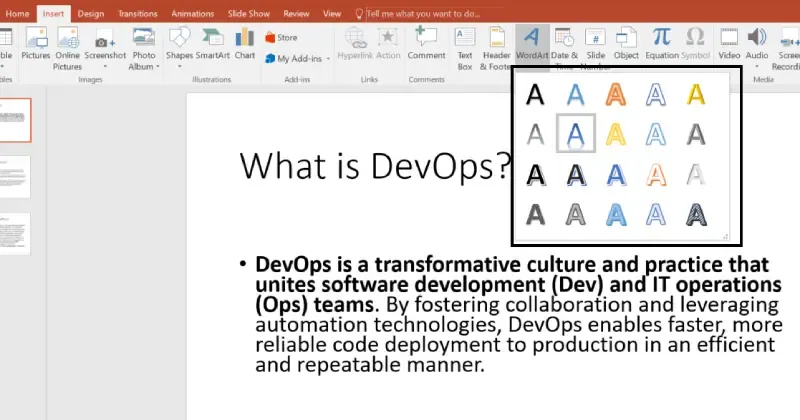800x420 pixels.
Task: Select the light blue outline WordArt in second row
Action: point(656,135)
